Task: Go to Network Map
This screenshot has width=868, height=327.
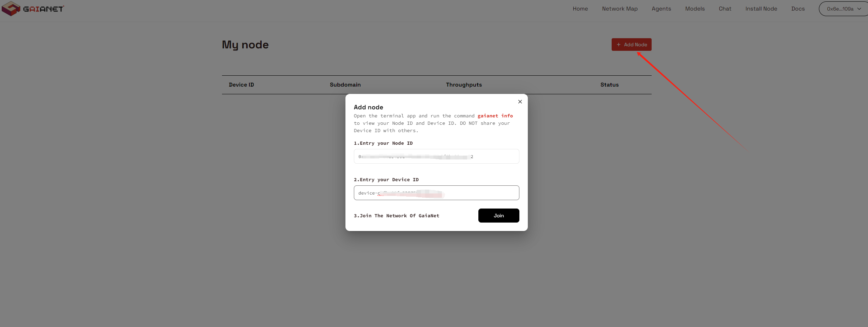Action: (x=619, y=9)
